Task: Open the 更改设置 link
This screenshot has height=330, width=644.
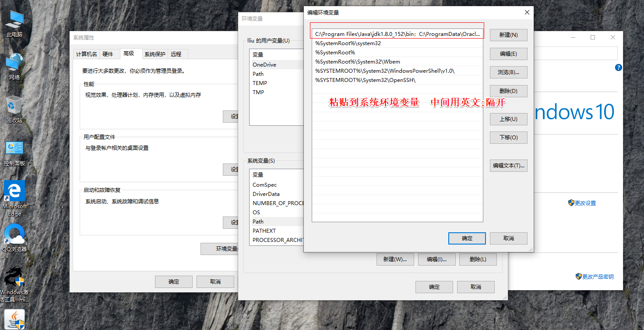Action: coord(582,203)
